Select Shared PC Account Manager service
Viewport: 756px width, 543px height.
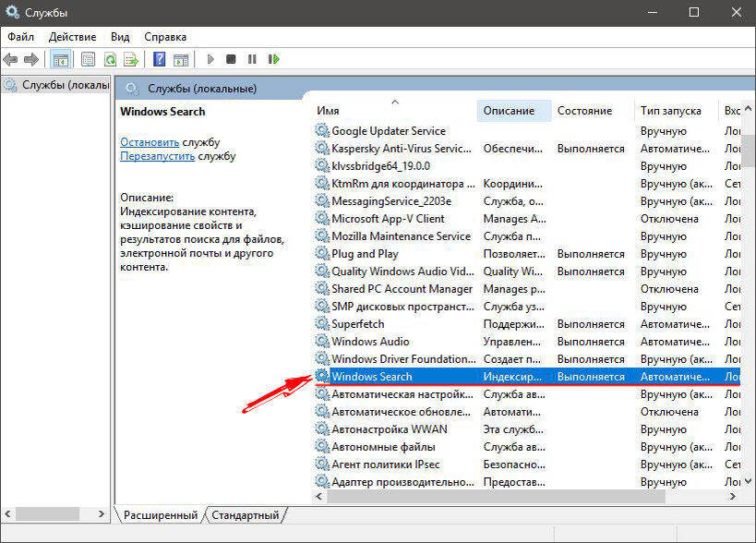pyautogui.click(x=527, y=289)
